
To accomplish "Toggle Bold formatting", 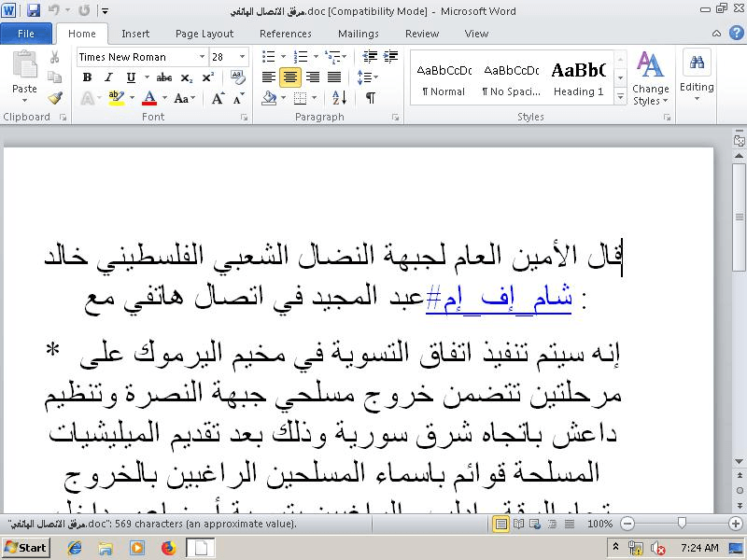I will click(87, 77).
